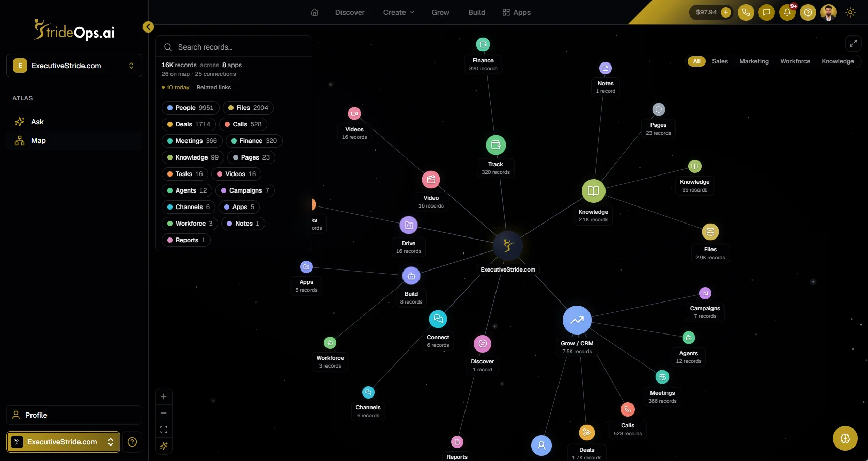Click the ExecutiveStride.com central node

pos(508,246)
